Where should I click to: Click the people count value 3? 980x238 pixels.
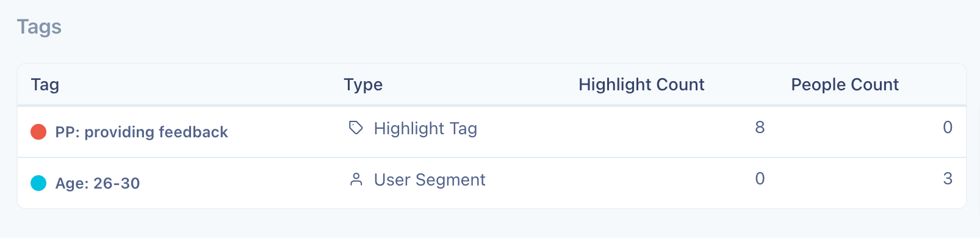coord(948,178)
